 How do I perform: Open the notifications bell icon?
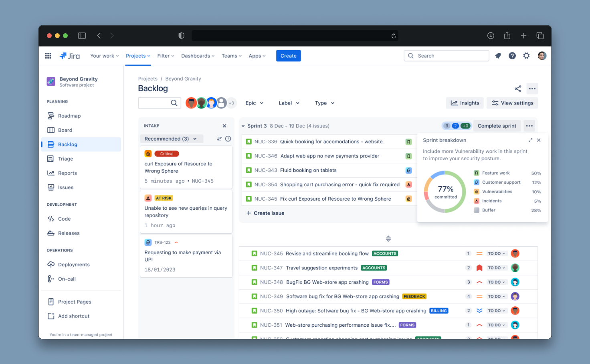click(498, 56)
